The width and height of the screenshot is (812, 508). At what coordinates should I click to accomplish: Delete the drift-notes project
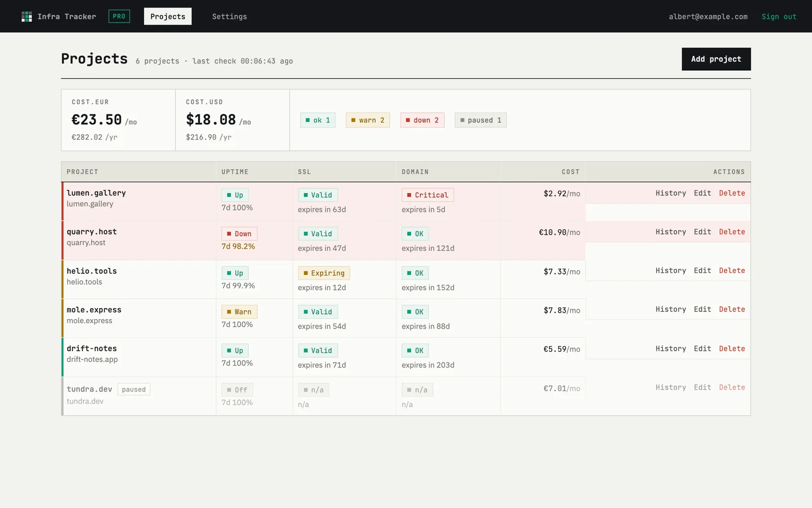tap(732, 348)
